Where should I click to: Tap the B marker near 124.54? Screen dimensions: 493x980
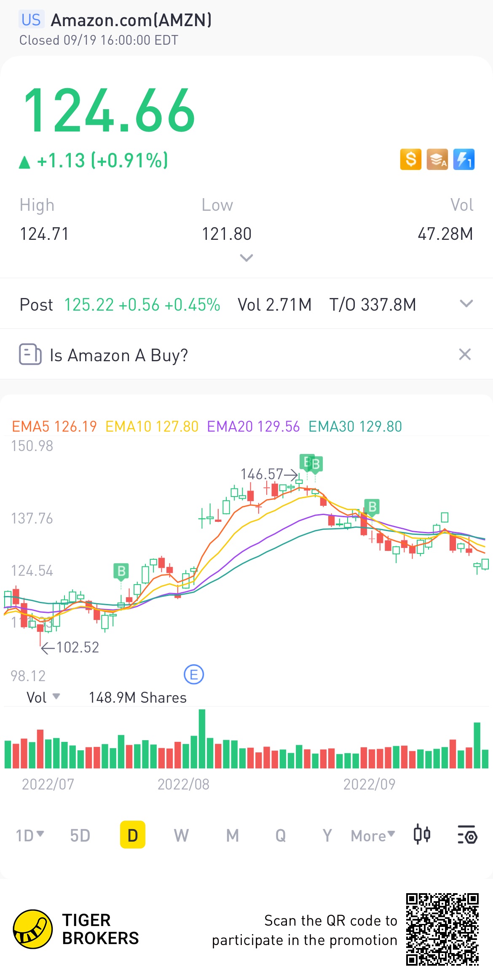coord(121,572)
